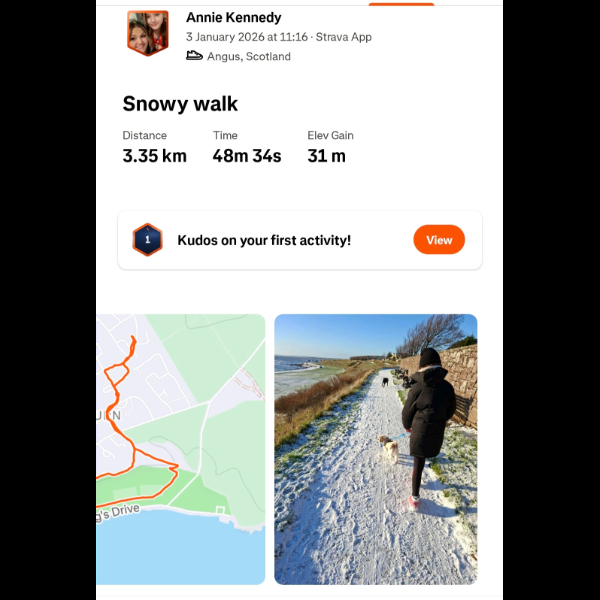Tap the 31 m elevation gain stat

(326, 156)
